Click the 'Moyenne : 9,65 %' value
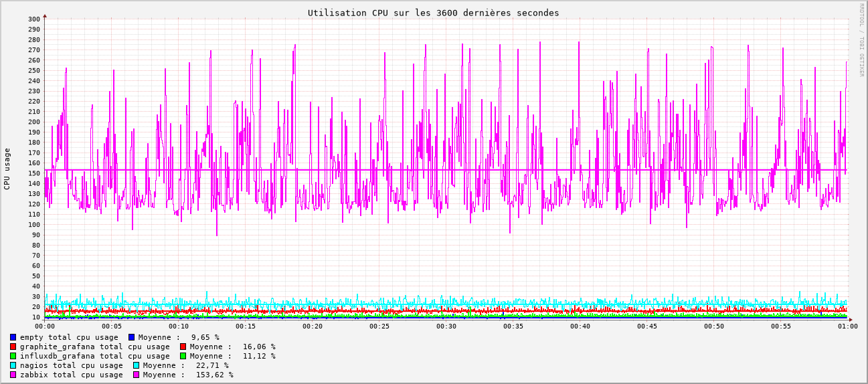This screenshot has height=384, width=868. point(179,337)
